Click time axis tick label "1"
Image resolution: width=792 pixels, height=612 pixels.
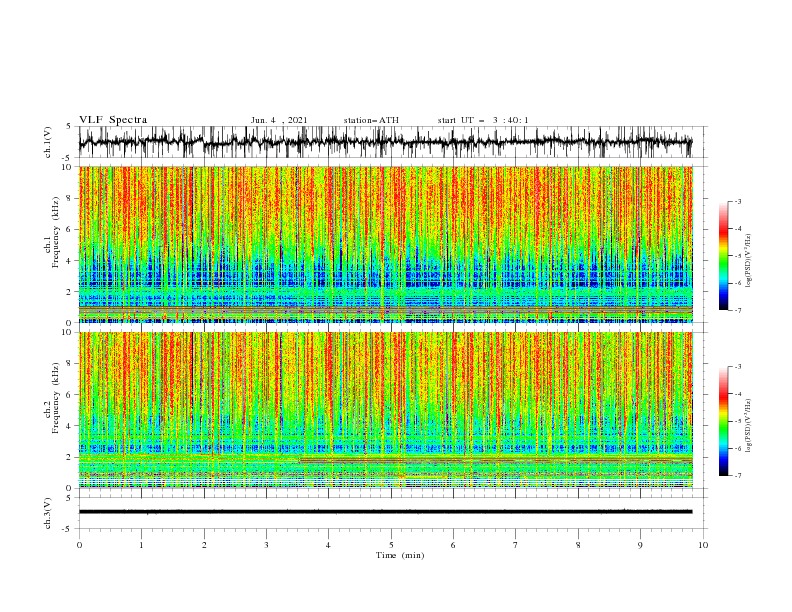[x=141, y=545]
